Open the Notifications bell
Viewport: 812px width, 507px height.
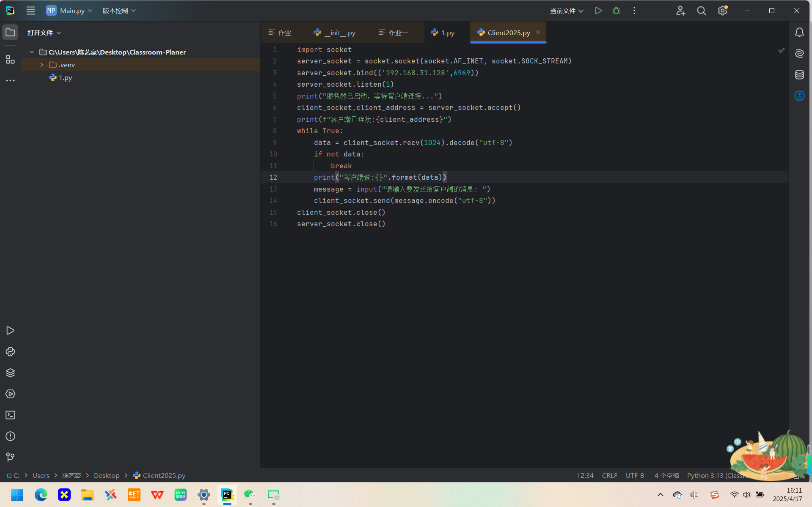[799, 33]
